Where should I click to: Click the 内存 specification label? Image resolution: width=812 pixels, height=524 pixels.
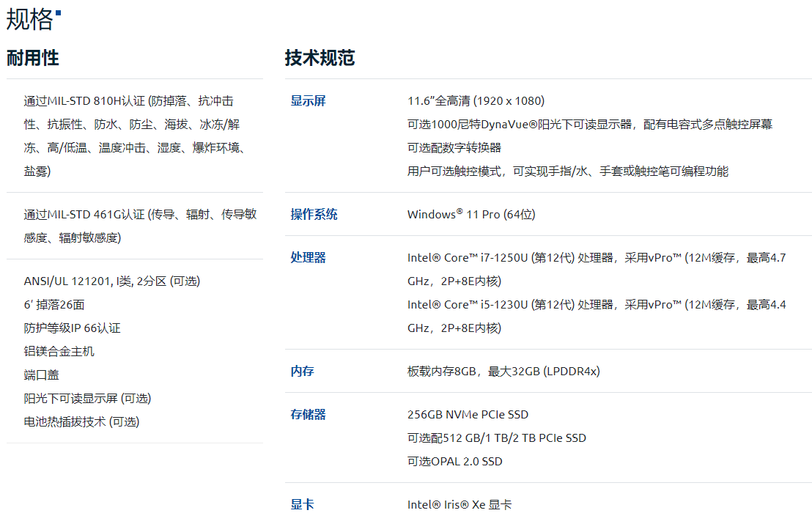pyautogui.click(x=302, y=372)
